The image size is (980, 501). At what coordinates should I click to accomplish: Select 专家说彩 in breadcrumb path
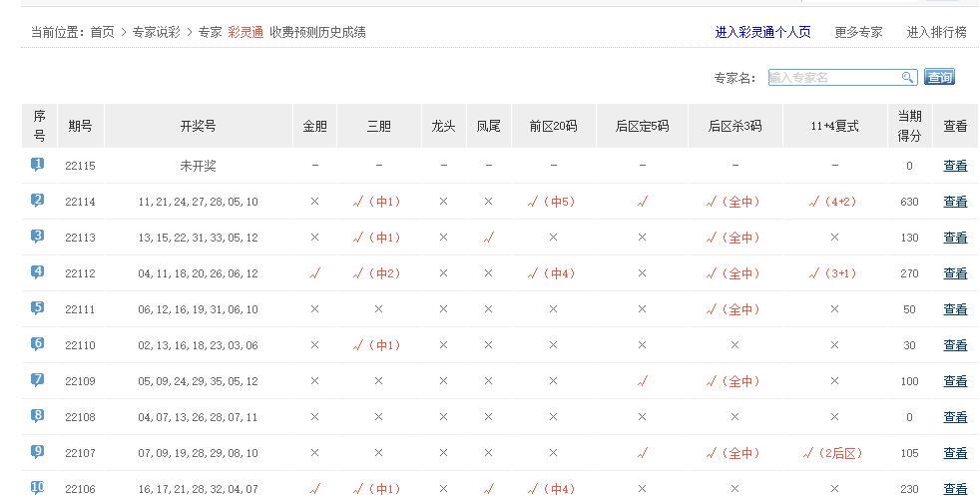click(157, 32)
